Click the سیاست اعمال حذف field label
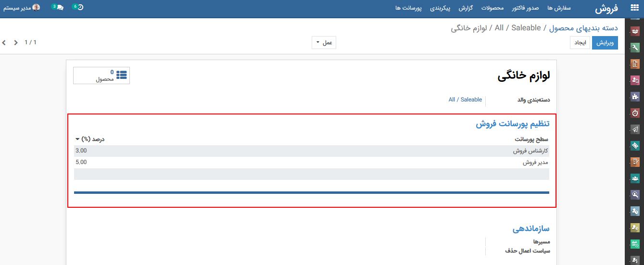Image resolution: width=644 pixels, height=265 pixels. click(528, 251)
